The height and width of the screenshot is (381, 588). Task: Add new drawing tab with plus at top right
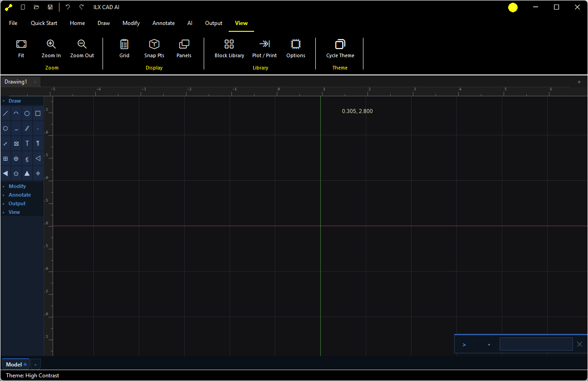coord(579,82)
